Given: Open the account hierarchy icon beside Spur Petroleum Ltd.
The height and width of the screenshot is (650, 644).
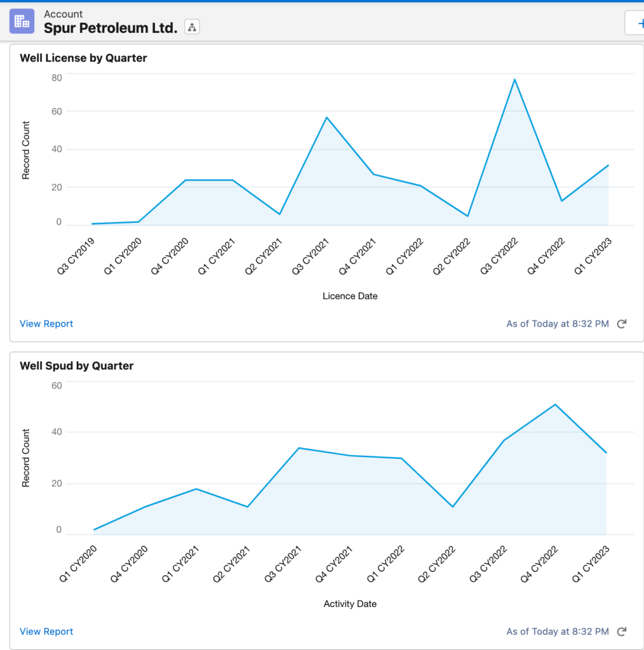Looking at the screenshot, I should point(192,27).
